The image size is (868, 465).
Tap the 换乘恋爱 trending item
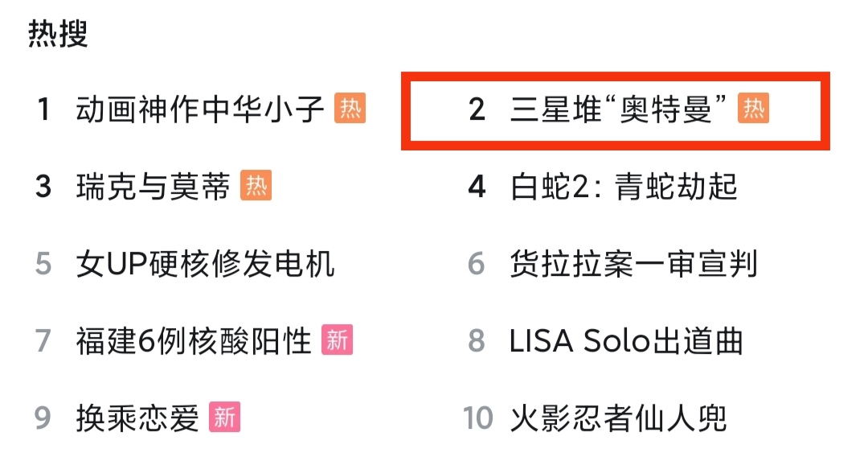137,418
